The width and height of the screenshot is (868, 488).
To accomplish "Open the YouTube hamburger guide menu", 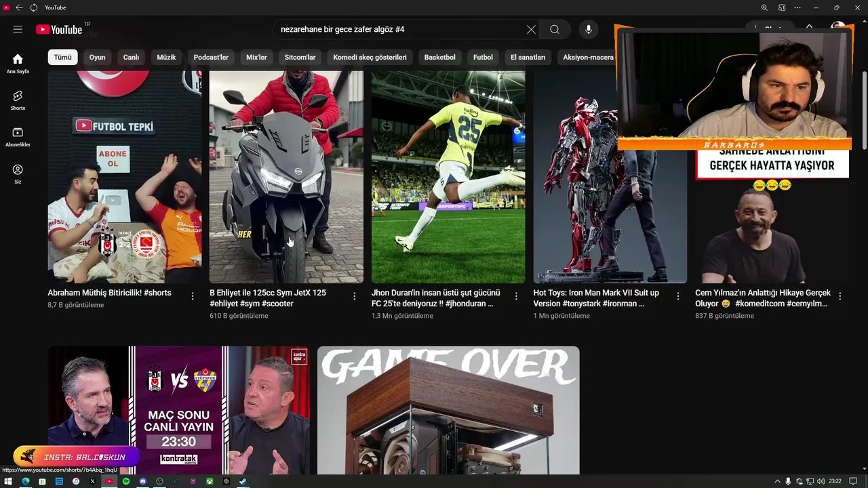I will coord(18,29).
